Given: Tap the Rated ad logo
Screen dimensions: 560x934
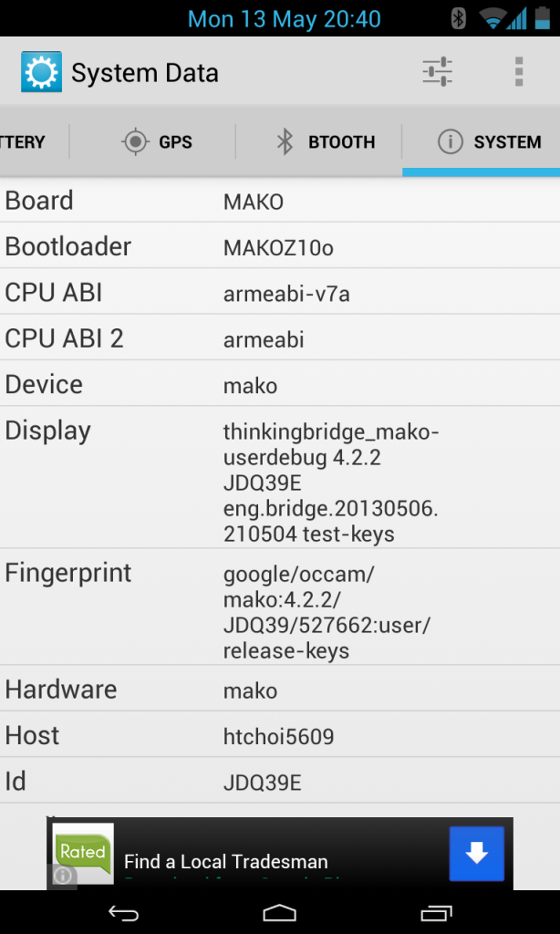Looking at the screenshot, I should (x=83, y=852).
